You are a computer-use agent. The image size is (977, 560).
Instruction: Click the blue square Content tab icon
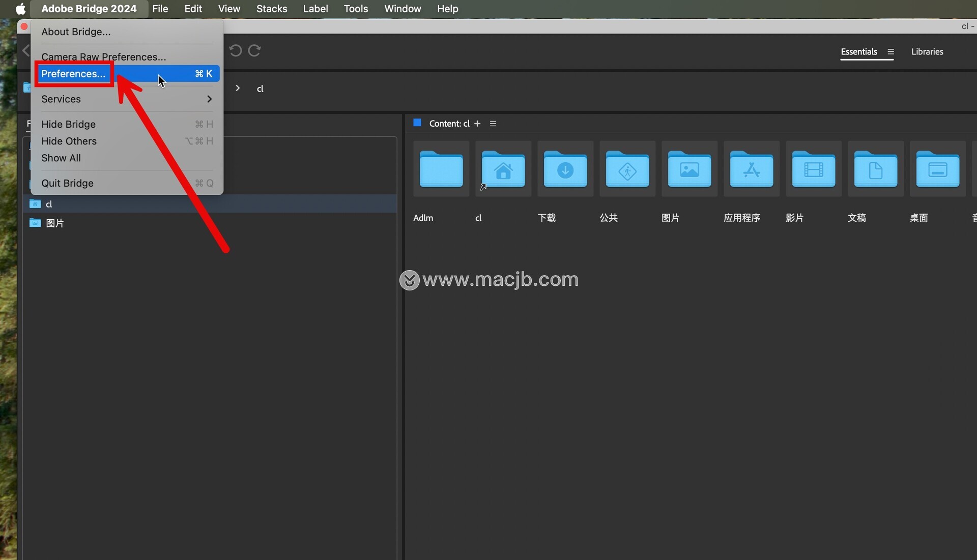coord(417,123)
